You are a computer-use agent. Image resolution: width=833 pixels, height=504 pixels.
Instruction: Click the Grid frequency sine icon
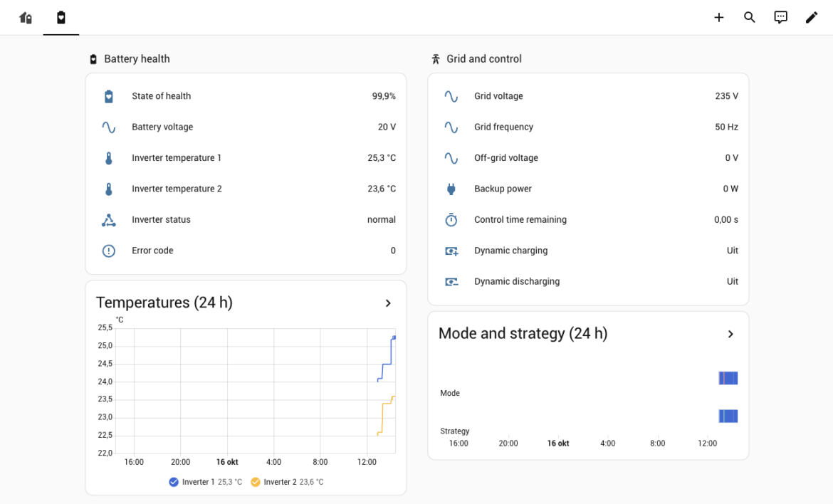point(451,127)
